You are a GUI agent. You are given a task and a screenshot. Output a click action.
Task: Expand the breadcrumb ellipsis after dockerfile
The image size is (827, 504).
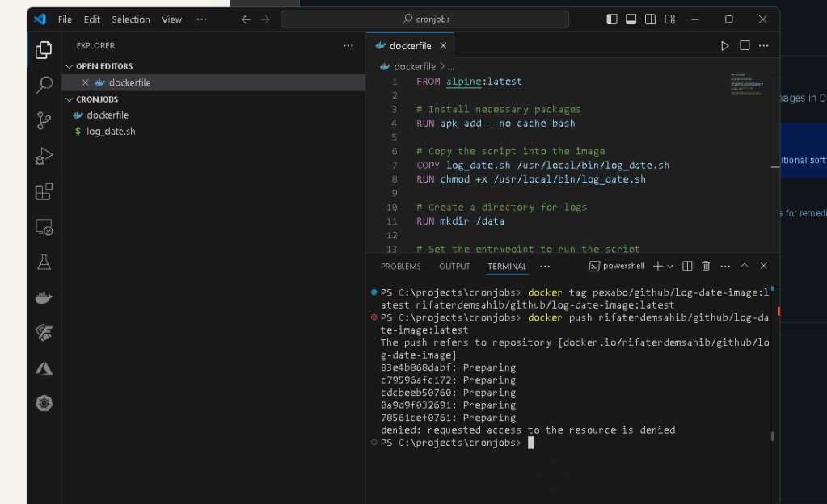pos(451,67)
